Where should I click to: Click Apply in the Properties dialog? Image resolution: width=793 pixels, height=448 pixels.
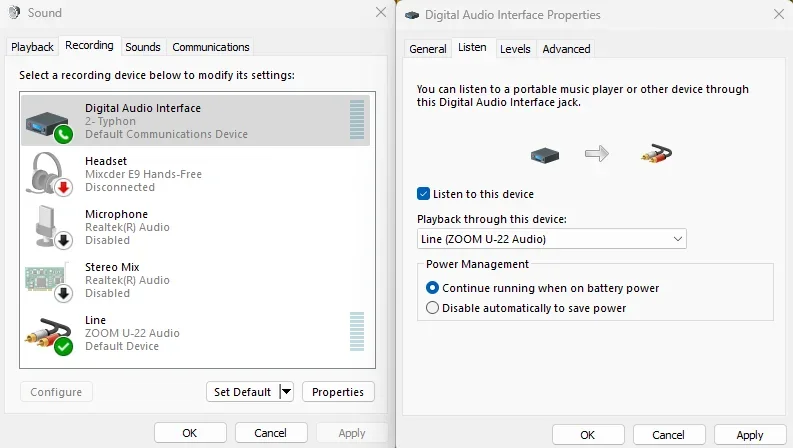tap(749, 435)
